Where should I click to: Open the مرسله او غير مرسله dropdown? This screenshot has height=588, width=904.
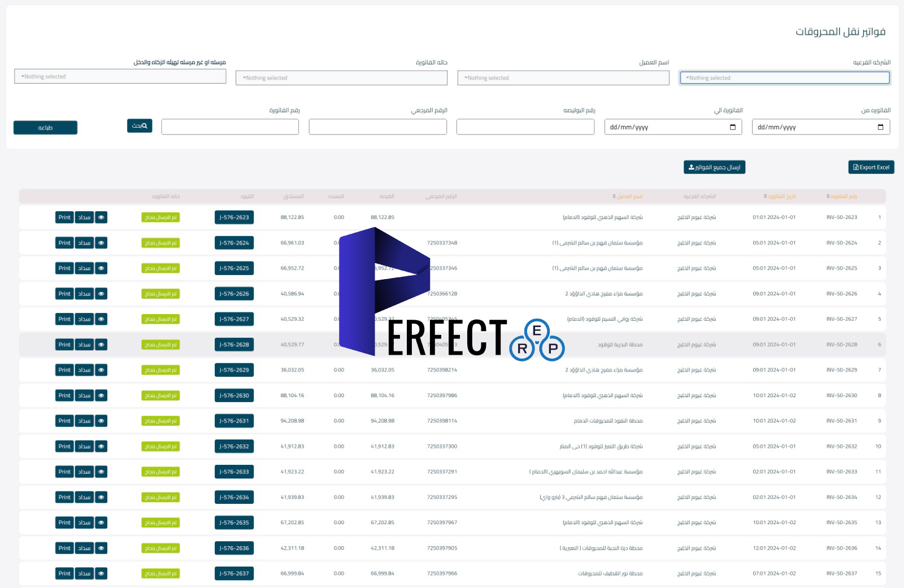coord(120,76)
